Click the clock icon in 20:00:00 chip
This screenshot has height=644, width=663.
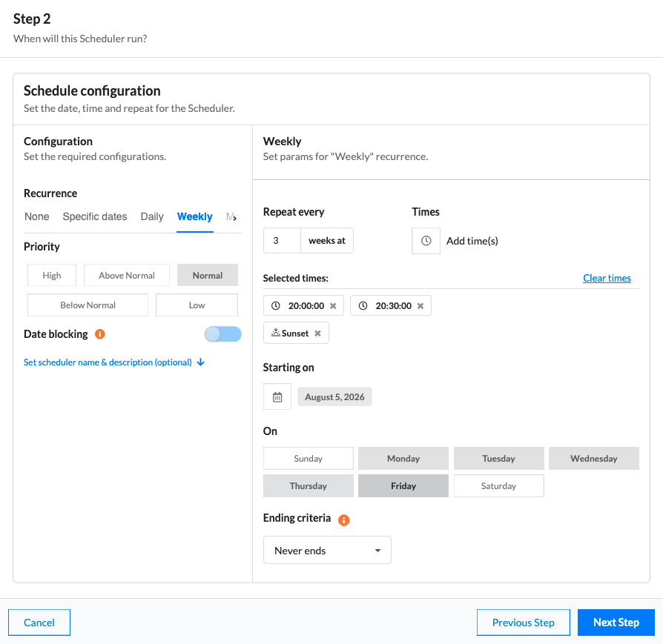276,305
